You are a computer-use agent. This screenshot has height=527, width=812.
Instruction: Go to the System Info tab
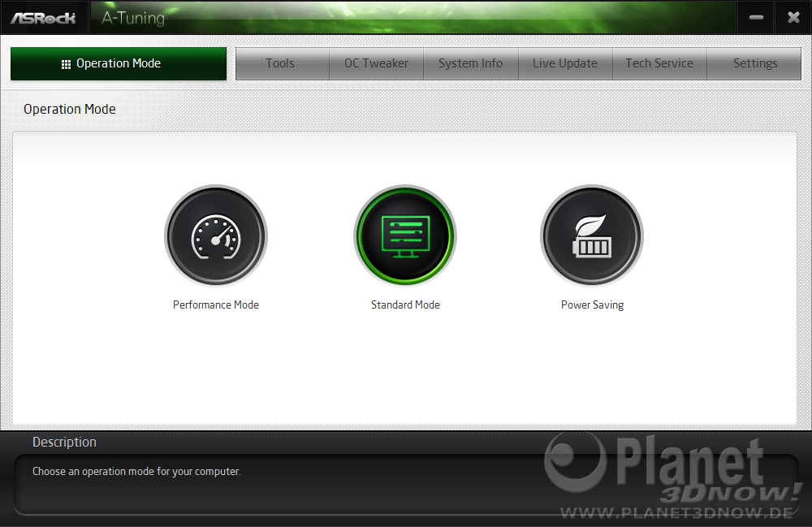point(471,63)
